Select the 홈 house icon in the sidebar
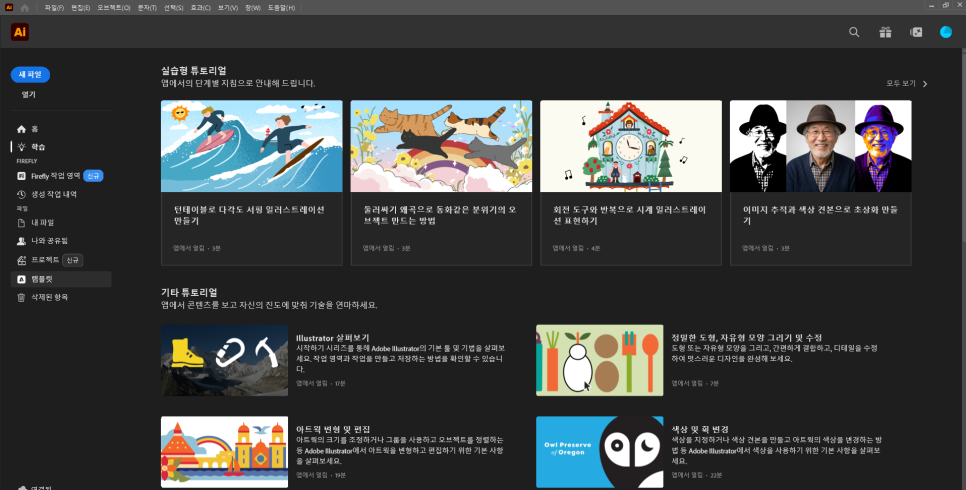The image size is (966, 490). tap(22, 129)
